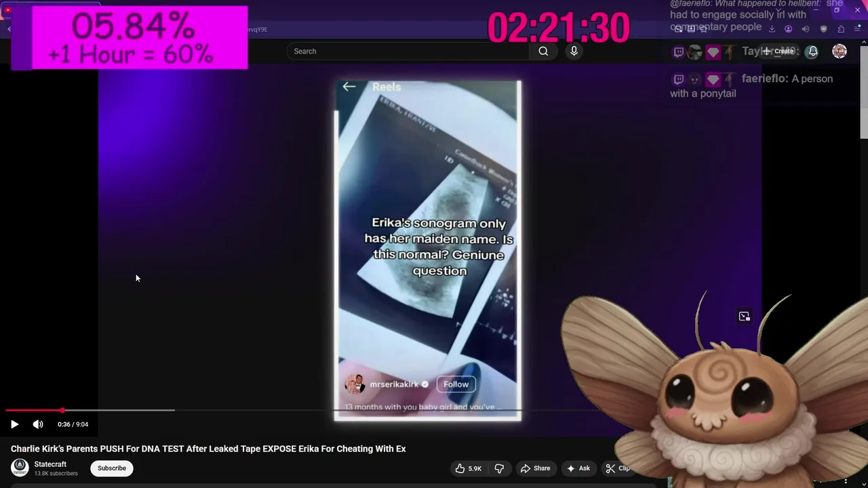868x488 pixels.
Task: Open the YouTube account avatar menu
Action: [x=840, y=52]
